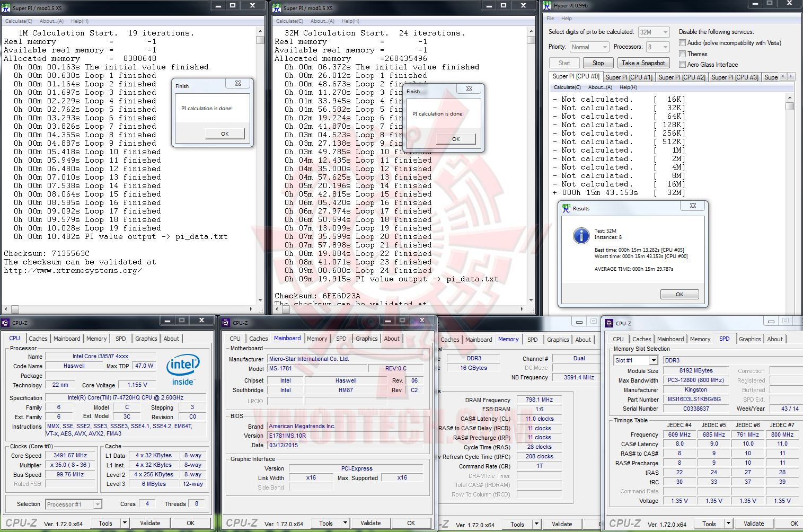This screenshot has height=532, width=803.
Task: Click the scroll-right arrow in 1M Super PI
Action: pyautogui.click(x=251, y=309)
